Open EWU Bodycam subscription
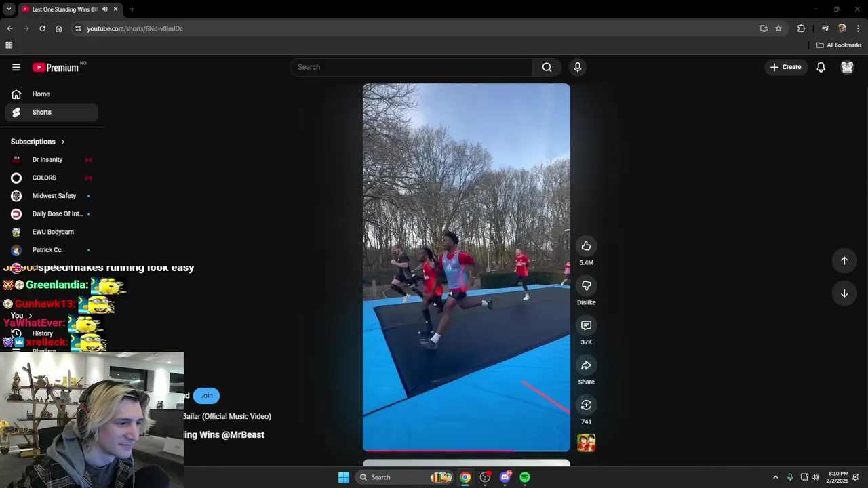 (52, 232)
